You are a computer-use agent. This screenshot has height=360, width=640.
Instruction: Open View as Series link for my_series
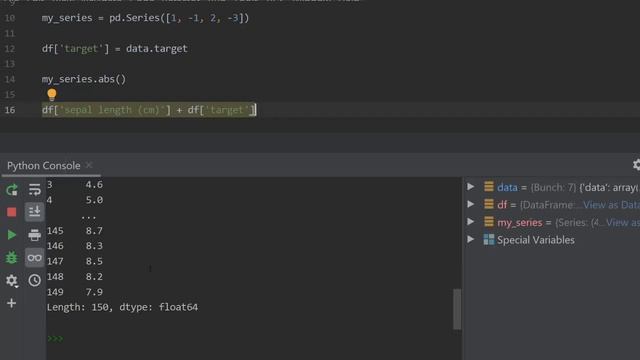622,222
